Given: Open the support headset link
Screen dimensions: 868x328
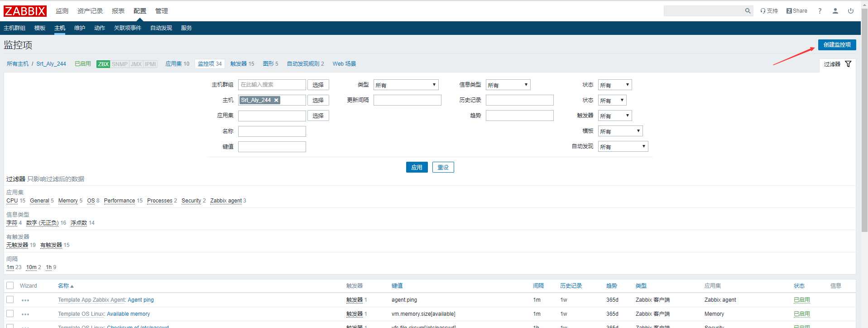Looking at the screenshot, I should coord(769,11).
